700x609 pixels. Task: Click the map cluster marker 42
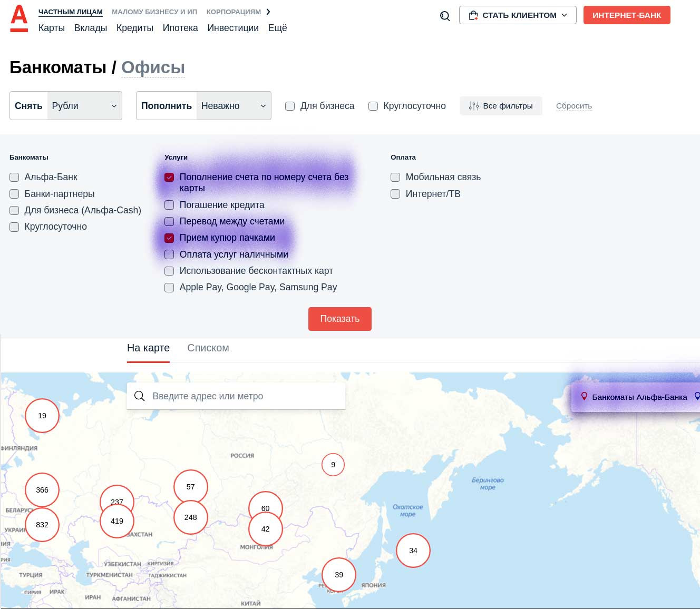click(266, 529)
